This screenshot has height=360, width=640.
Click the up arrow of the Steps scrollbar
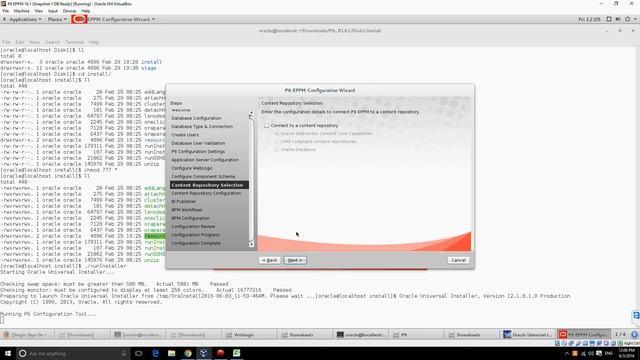[x=251, y=112]
